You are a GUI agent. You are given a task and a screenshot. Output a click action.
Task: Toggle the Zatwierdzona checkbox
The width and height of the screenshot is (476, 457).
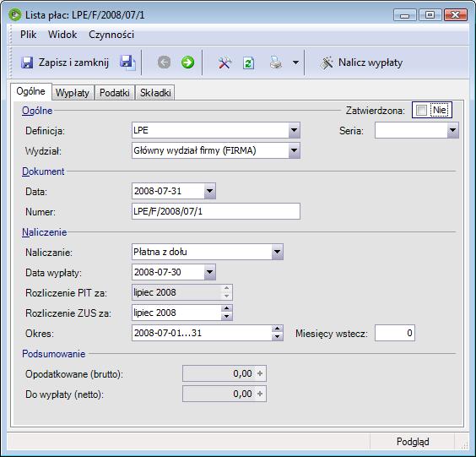[421, 110]
